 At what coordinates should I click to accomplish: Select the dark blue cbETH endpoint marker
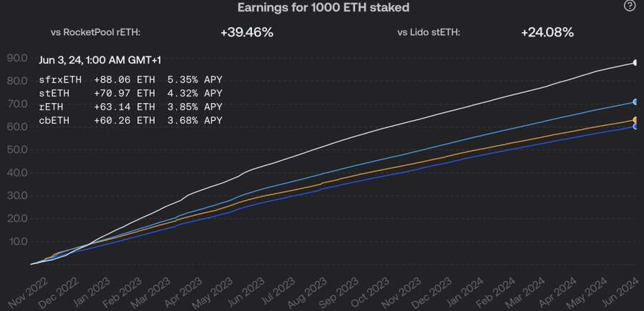635,127
